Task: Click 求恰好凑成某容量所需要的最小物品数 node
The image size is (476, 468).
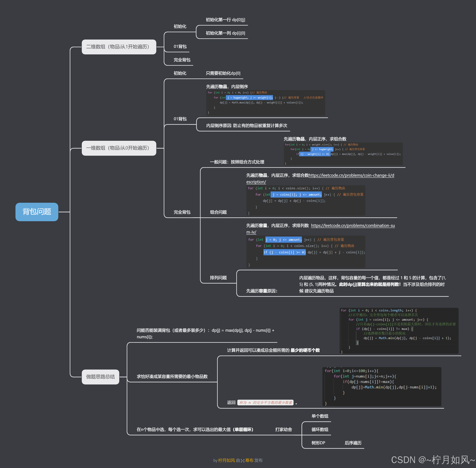Action: [x=172, y=376]
